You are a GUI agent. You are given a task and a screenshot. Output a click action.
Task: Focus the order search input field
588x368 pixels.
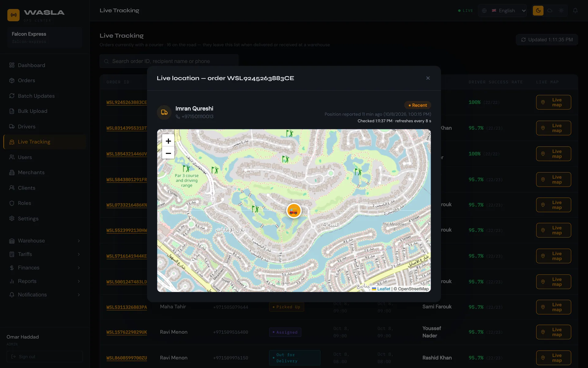pyautogui.click(x=169, y=61)
